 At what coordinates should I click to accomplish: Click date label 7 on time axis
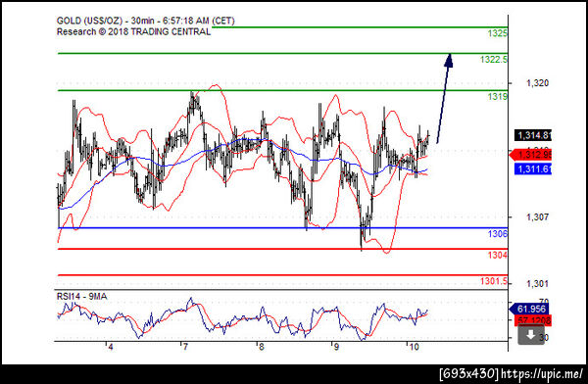(185, 347)
